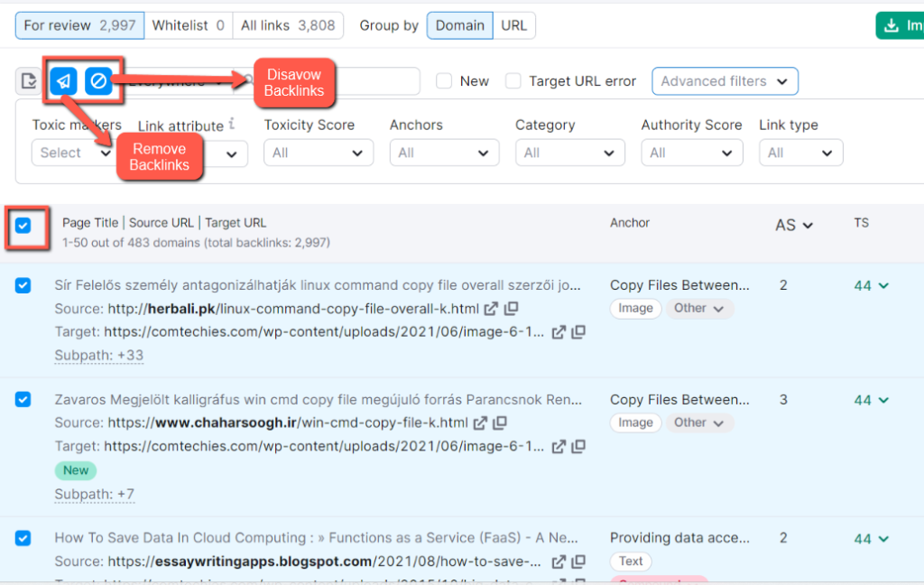This screenshot has width=924, height=585.
Task: Copy the first row's target URL with its copy icon
Action: tap(578, 334)
